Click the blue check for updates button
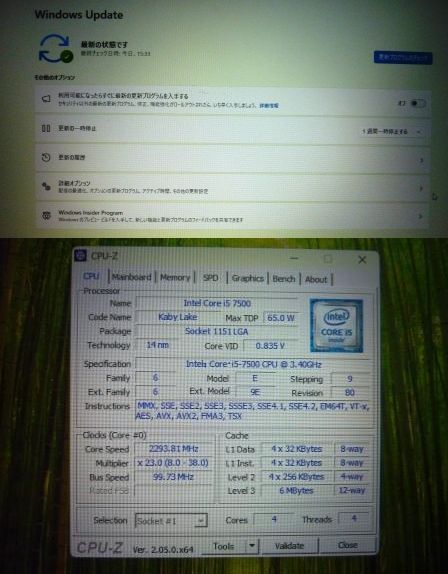Viewport: 448px width, 574px height. coord(403,57)
